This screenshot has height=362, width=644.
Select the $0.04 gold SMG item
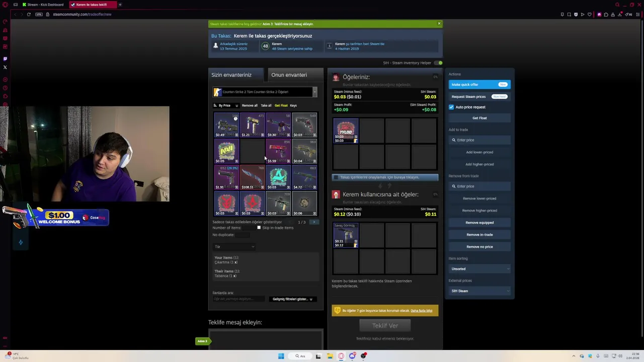305,151
